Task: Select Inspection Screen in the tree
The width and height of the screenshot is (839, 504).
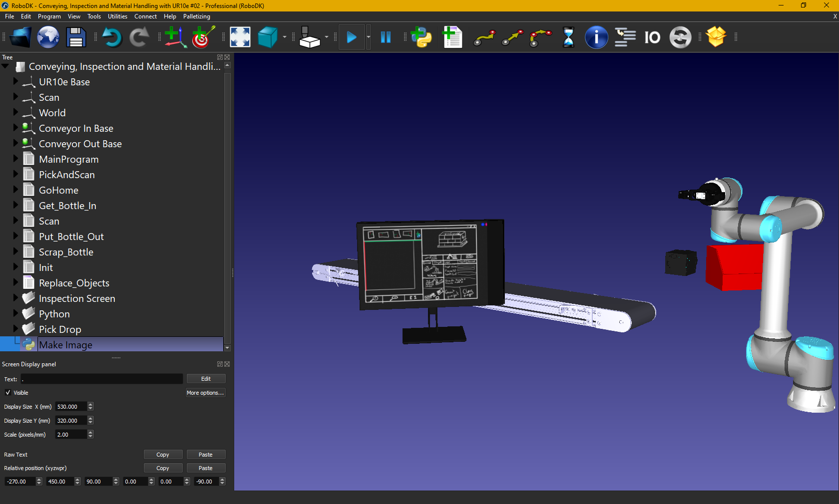Action: click(77, 298)
